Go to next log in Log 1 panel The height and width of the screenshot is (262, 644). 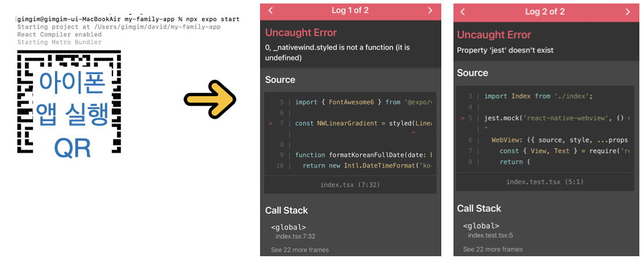click(430, 10)
